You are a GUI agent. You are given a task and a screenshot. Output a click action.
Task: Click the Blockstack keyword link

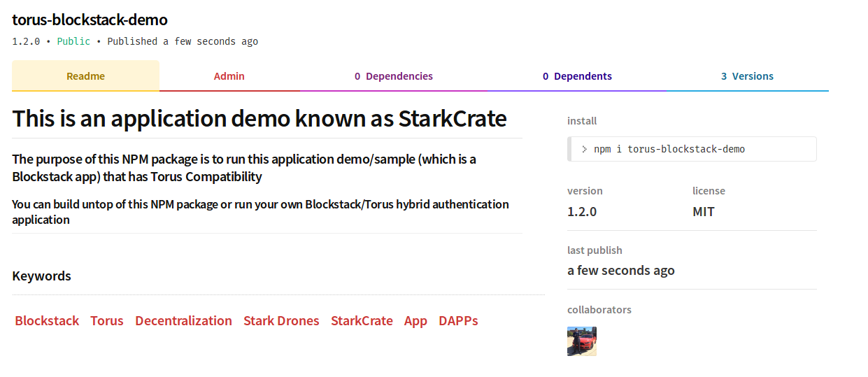click(47, 321)
